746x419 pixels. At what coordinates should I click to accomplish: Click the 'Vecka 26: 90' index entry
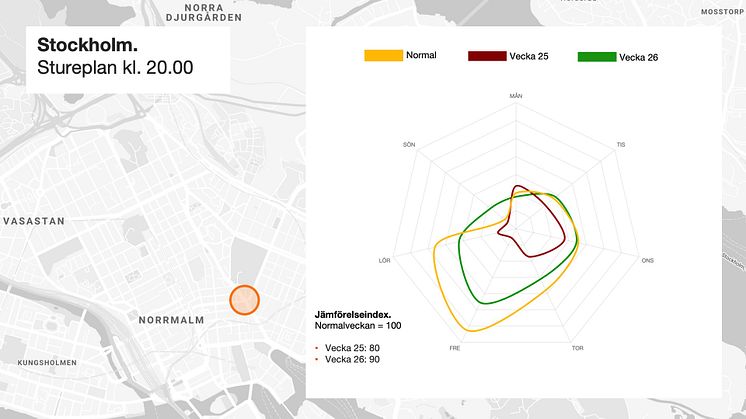click(x=352, y=360)
